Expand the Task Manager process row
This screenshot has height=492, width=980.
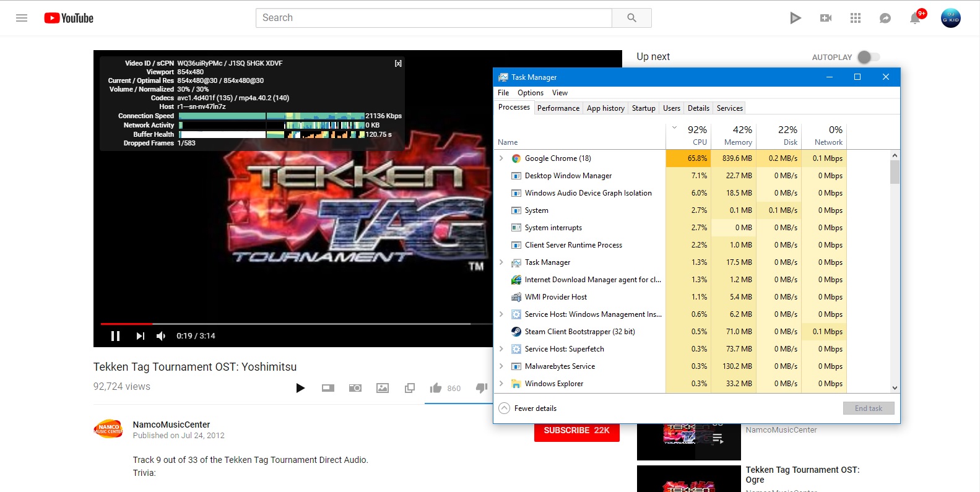501,262
